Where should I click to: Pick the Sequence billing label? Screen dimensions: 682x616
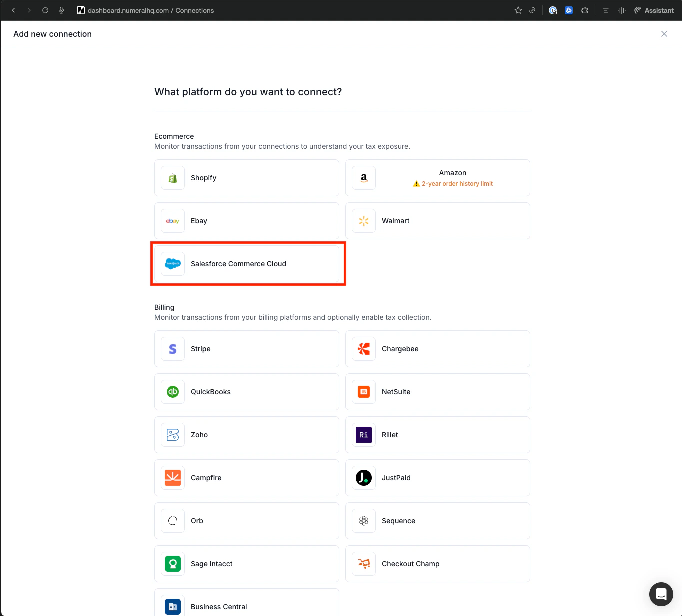click(399, 521)
